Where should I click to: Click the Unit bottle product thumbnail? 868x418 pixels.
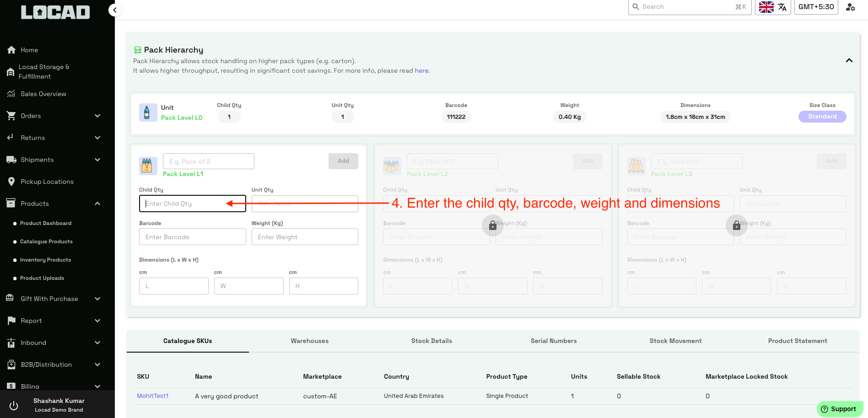click(148, 113)
